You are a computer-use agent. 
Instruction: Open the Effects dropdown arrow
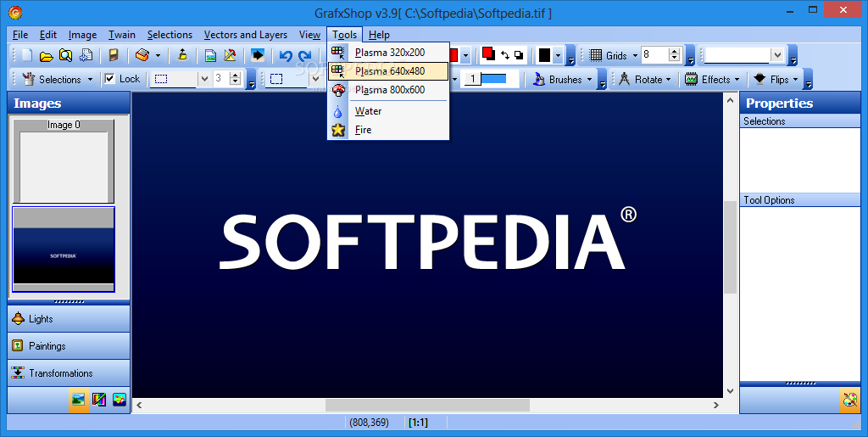[x=737, y=80]
